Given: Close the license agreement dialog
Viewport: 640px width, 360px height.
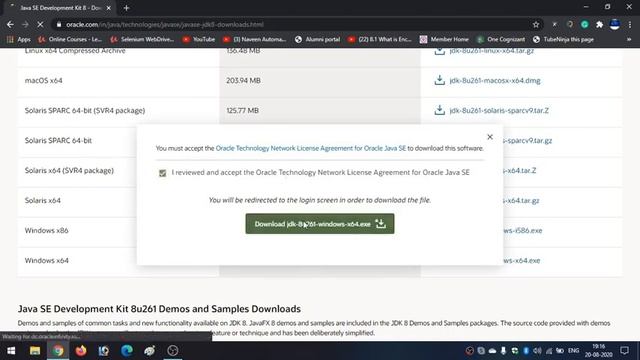Looking at the screenshot, I should click(x=490, y=137).
